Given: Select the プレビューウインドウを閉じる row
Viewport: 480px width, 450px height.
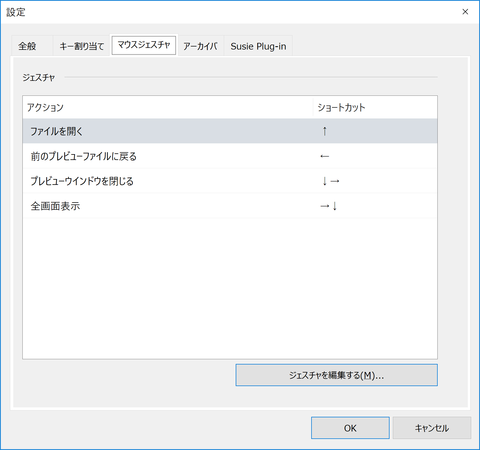Looking at the screenshot, I should pos(230,181).
